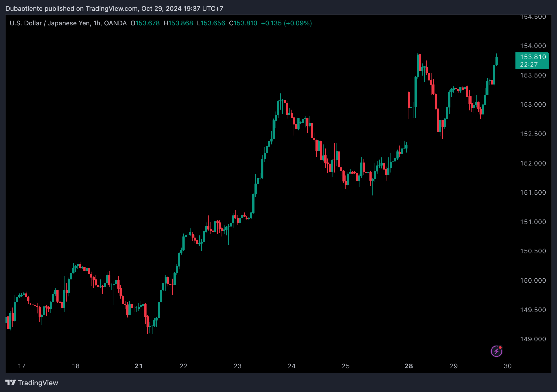
Task: Click date label 17 on time axis
Action: (x=22, y=366)
